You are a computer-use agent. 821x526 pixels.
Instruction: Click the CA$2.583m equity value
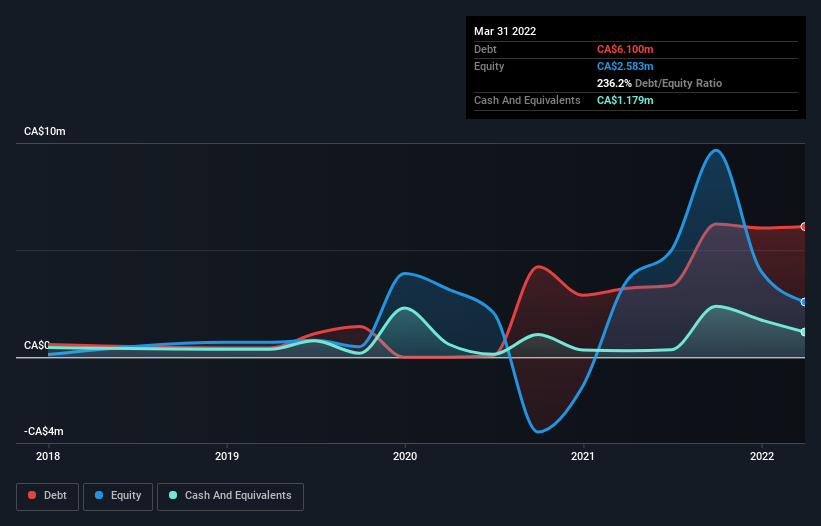(x=625, y=66)
